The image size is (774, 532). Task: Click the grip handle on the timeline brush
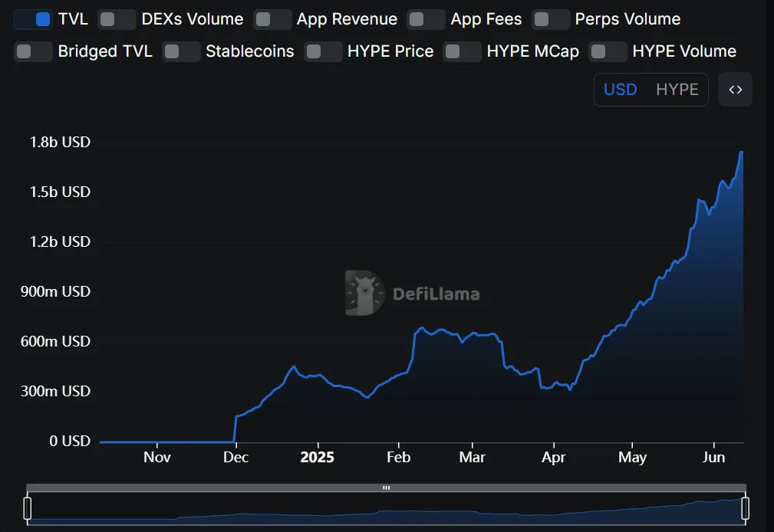[386, 487]
